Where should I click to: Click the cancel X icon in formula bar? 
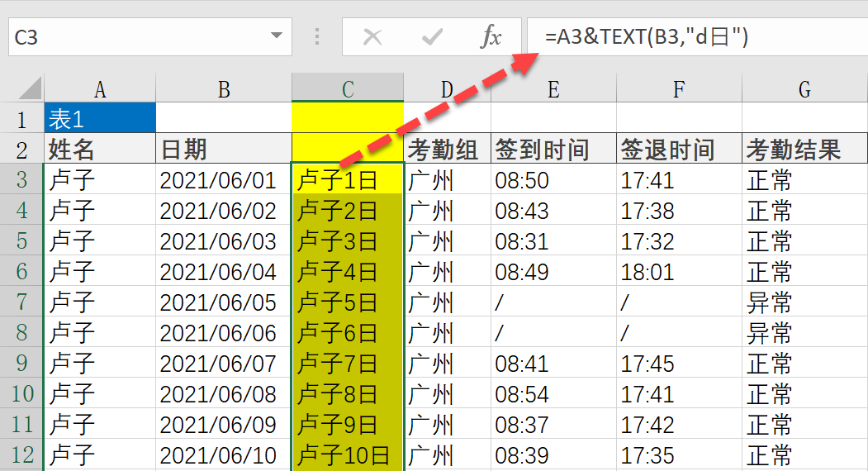[372, 37]
